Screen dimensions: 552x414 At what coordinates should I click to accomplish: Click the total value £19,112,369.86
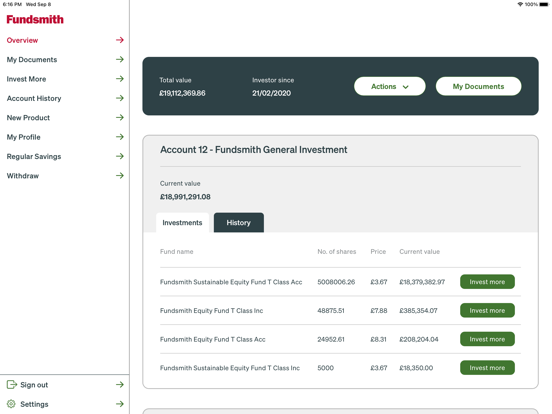(x=182, y=93)
